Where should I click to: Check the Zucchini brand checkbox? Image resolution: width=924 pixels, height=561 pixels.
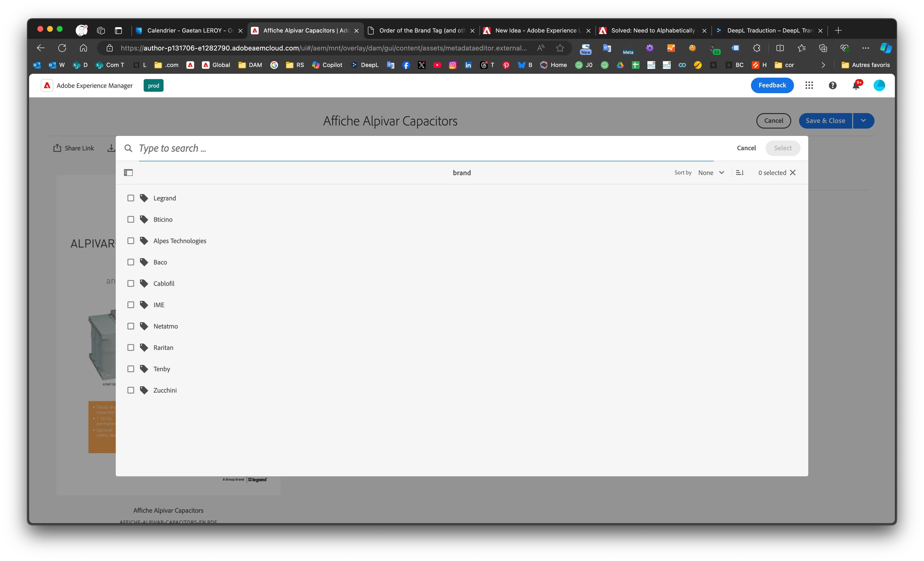[131, 390]
